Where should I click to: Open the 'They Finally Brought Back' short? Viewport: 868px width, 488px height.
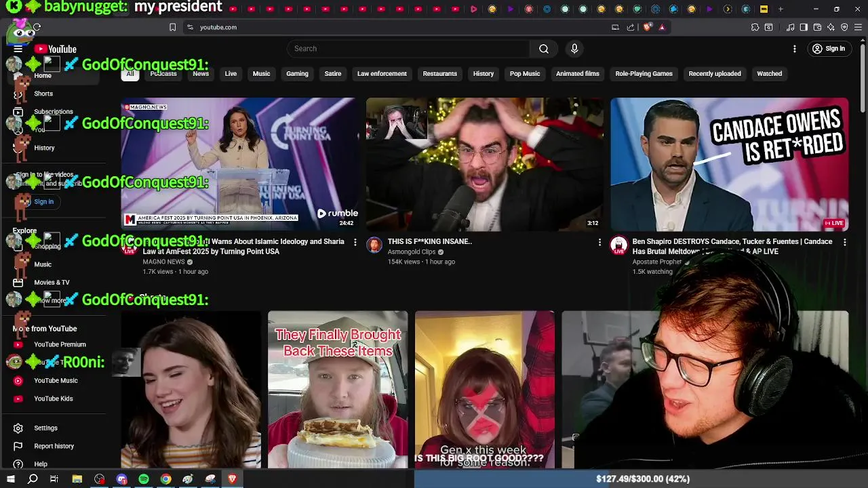tap(338, 390)
